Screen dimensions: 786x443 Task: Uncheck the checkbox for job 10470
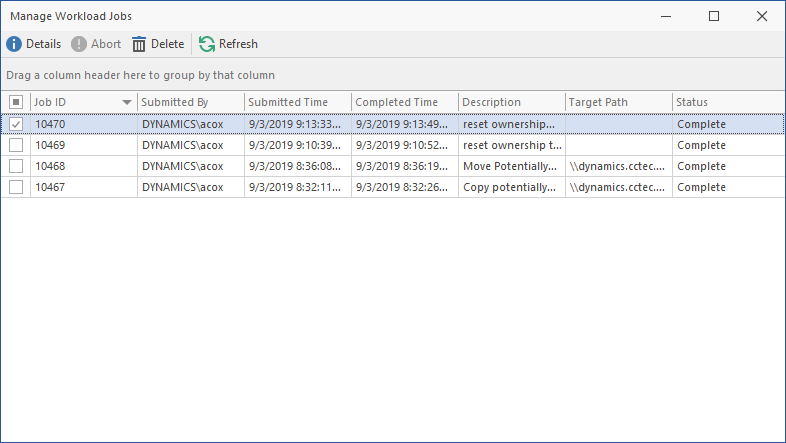coord(16,124)
